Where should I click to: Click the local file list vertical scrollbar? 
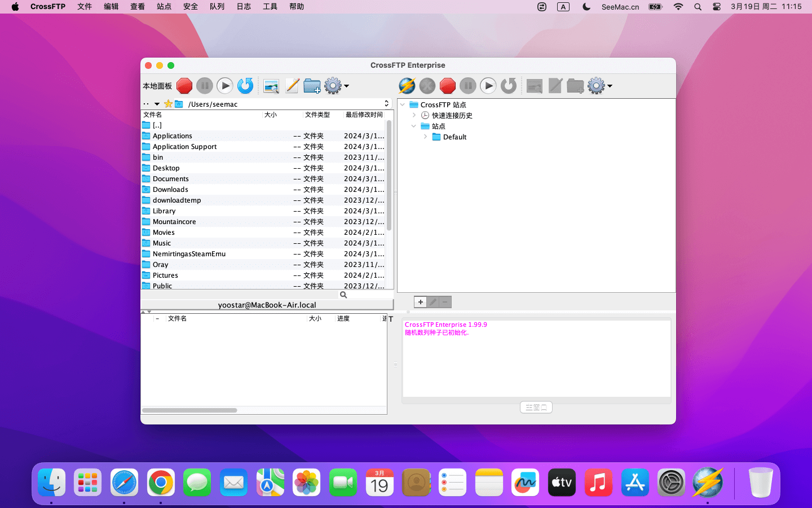pos(389,175)
